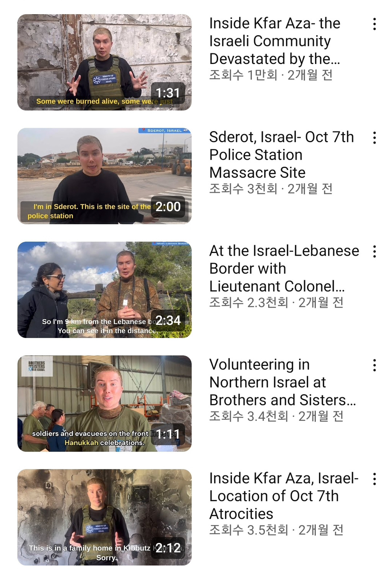
Task: Open more options for Sderot Police Station video
Action: (374, 138)
